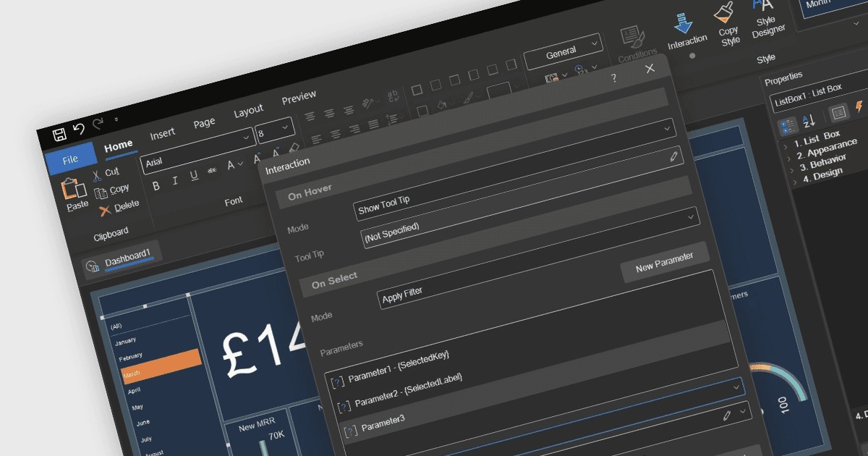The width and height of the screenshot is (868, 456).
Task: Switch to the Home ribbon tab
Action: (x=119, y=146)
